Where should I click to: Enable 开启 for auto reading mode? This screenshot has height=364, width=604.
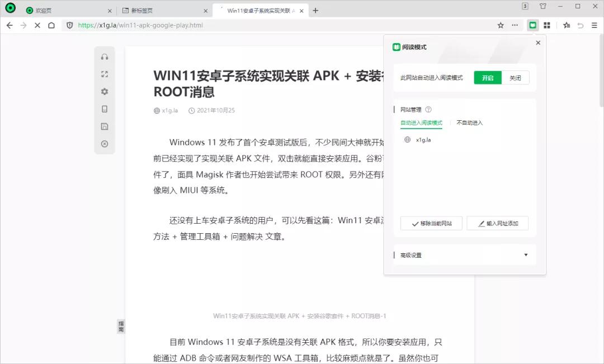coord(487,78)
